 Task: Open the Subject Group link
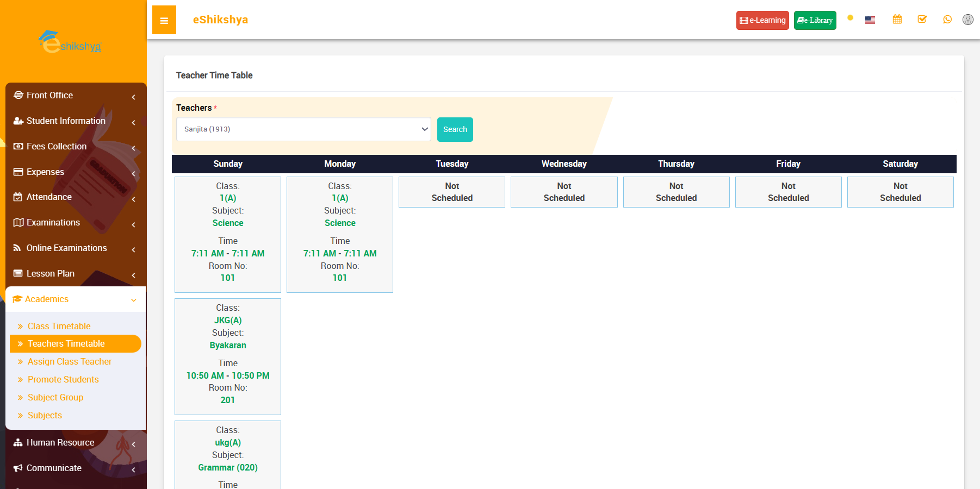pyautogui.click(x=55, y=397)
